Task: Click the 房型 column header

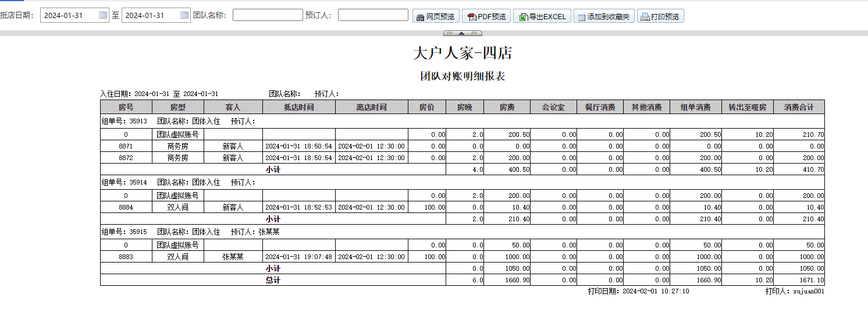Action: pos(178,107)
